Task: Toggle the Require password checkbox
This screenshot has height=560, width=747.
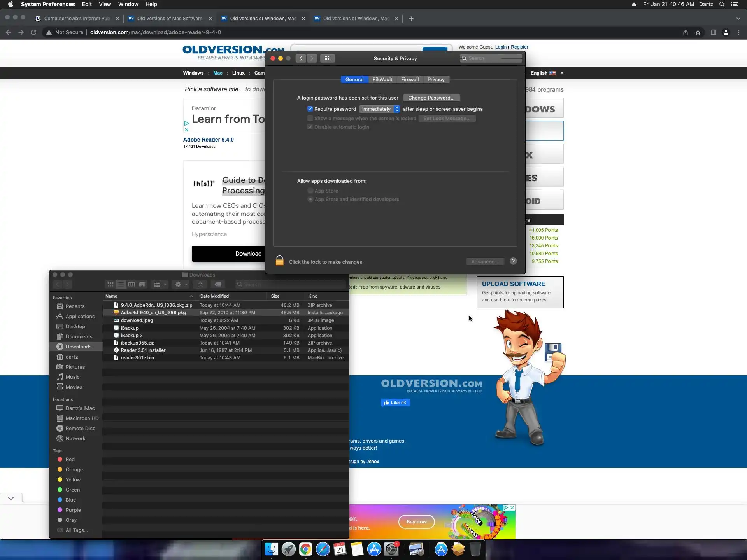Action: pyautogui.click(x=310, y=109)
